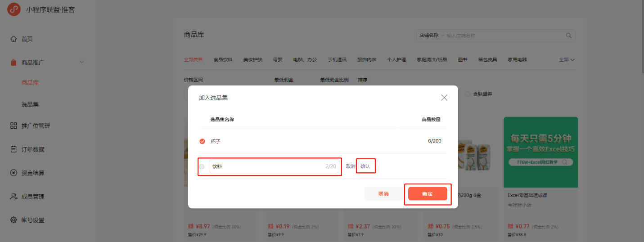The height and width of the screenshot is (242, 644).
Task: Open 帐号设置 gear icon
Action: (x=14, y=220)
